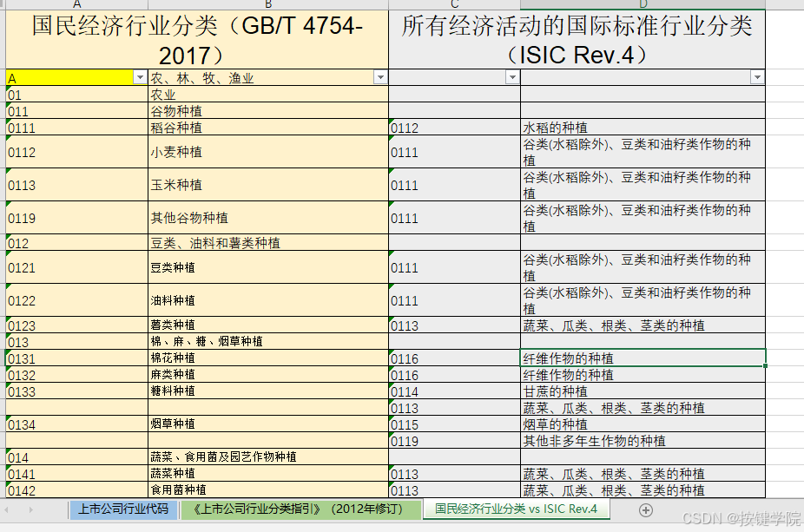Switch to 上市公司行业代码 sheet tab
The image size is (804, 532).
tap(123, 509)
